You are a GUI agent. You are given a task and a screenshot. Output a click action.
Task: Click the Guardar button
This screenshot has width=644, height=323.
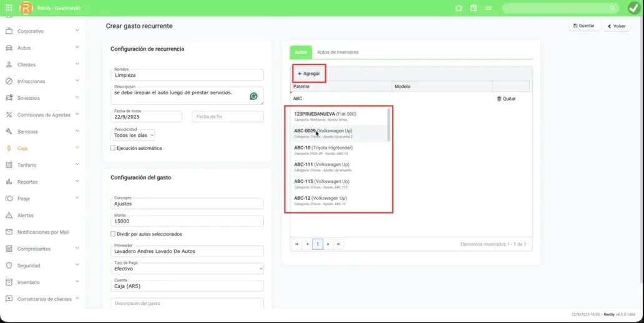coord(583,26)
